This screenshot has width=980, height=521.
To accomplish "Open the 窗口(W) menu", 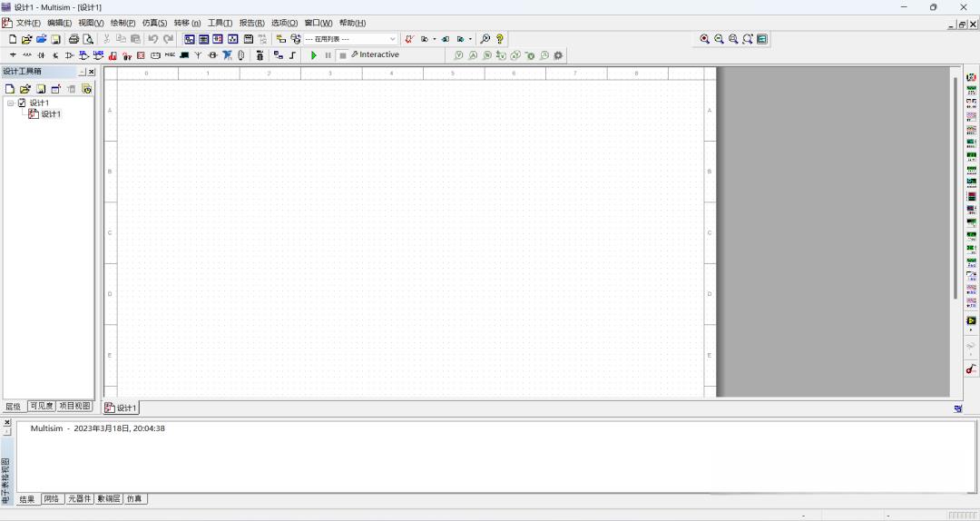I will coord(318,23).
